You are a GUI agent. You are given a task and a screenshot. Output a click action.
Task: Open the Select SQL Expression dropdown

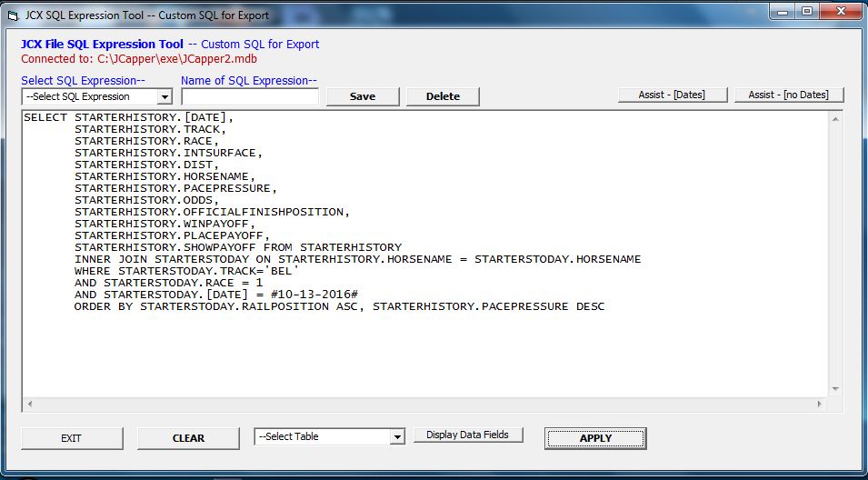pyautogui.click(x=165, y=96)
